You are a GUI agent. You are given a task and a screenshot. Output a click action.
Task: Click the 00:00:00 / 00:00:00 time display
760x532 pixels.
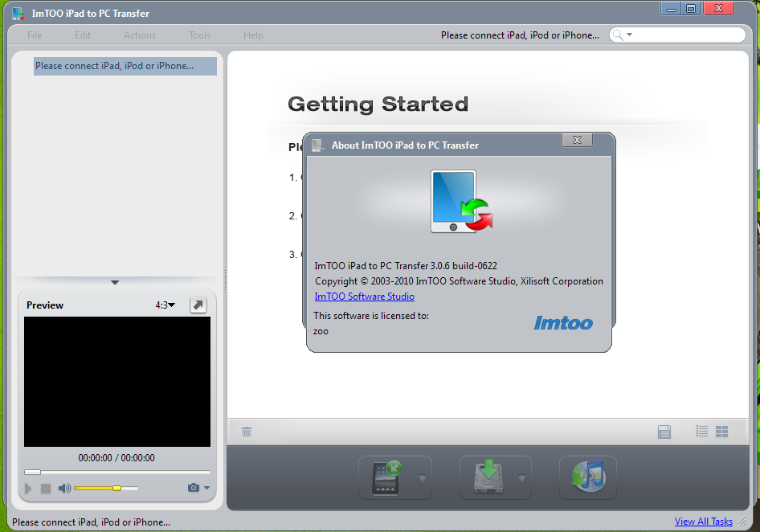tap(116, 458)
